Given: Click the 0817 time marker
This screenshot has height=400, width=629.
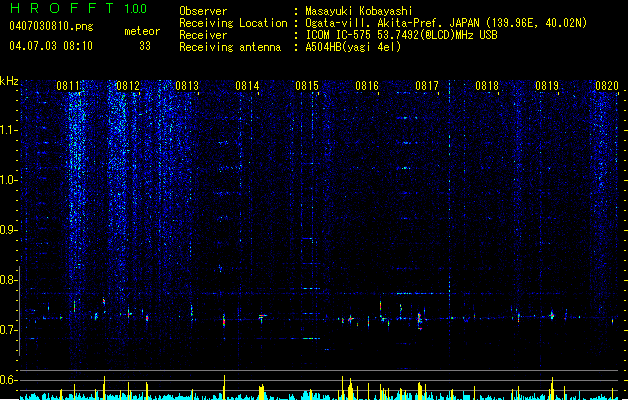Looking at the screenshot, I should pos(427,86).
